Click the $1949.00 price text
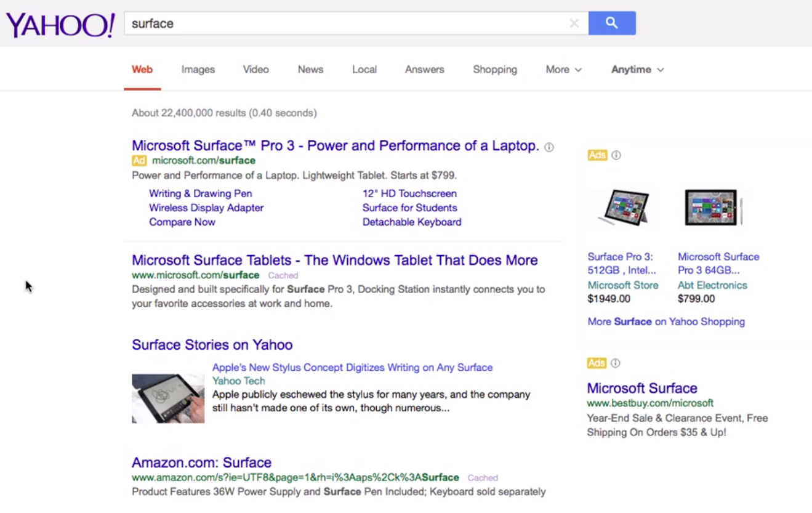Screen dimensions: 812x513 609,299
